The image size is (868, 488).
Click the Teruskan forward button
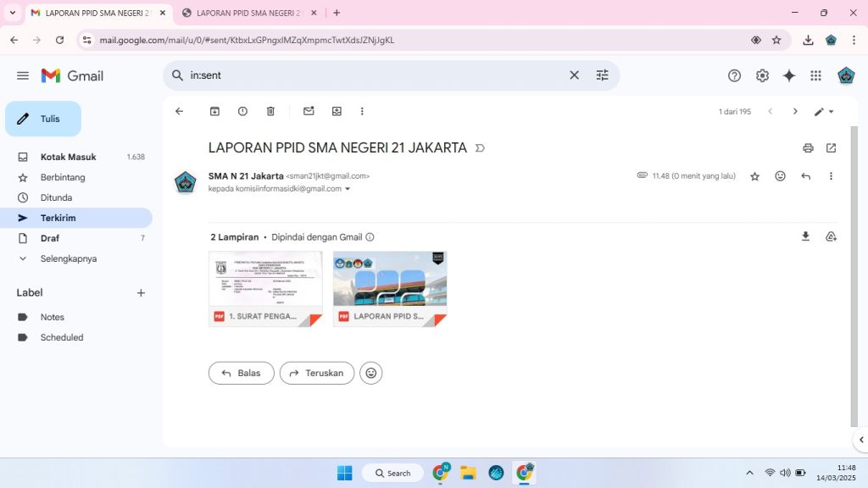pyautogui.click(x=316, y=373)
